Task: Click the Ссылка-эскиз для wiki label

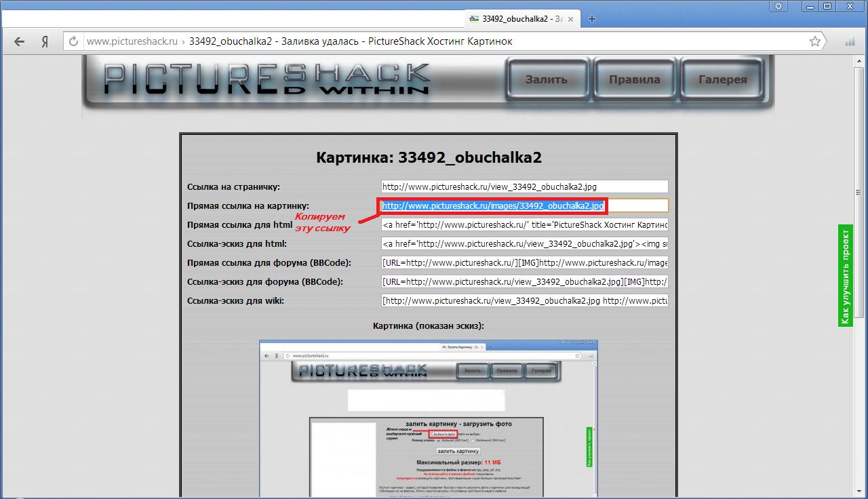Action: pos(235,300)
